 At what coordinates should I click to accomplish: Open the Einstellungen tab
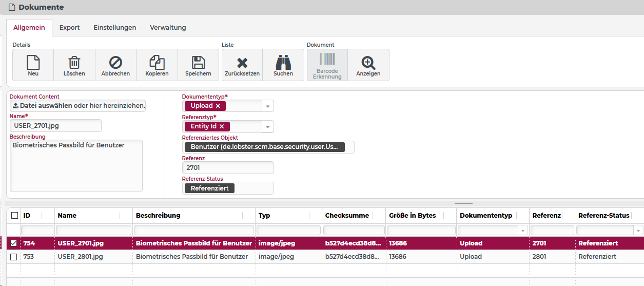click(114, 28)
